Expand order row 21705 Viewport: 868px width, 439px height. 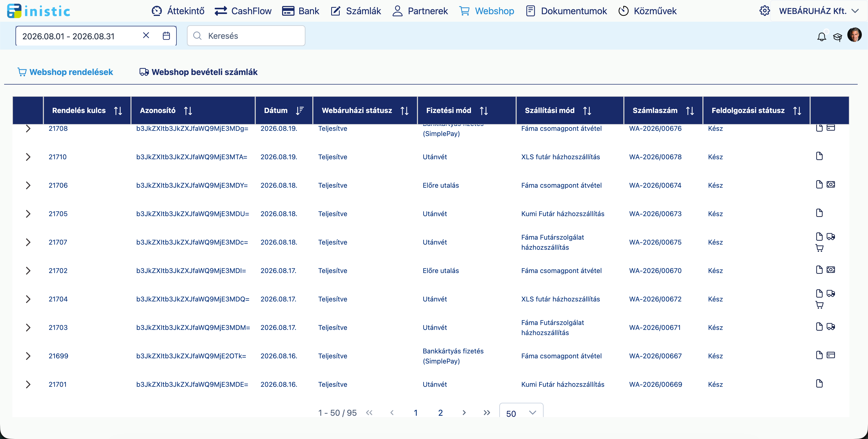(x=28, y=214)
